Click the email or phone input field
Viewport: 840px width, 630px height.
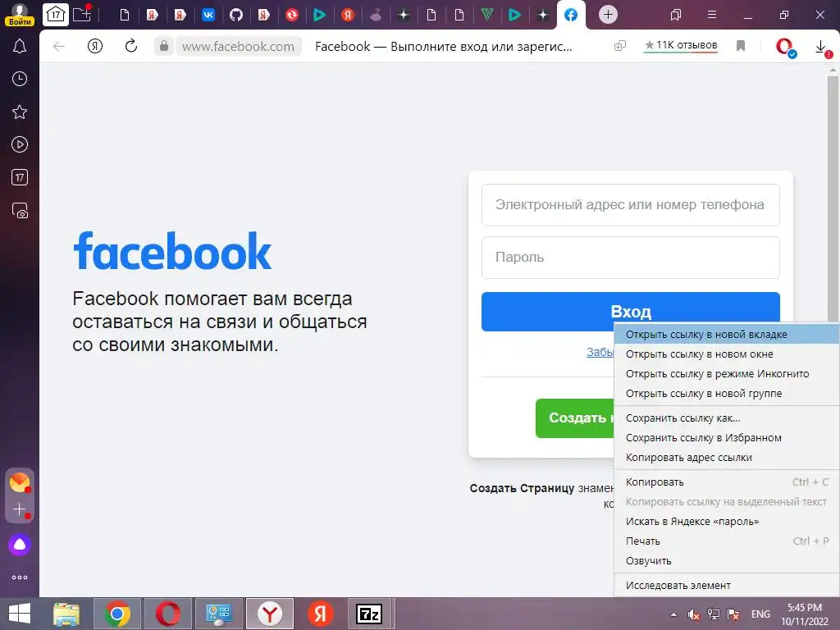click(630, 204)
